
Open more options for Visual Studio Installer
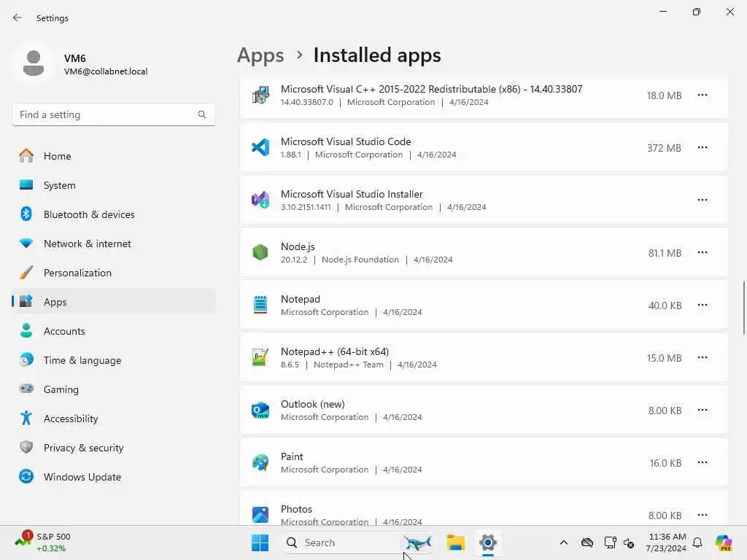pyautogui.click(x=703, y=200)
